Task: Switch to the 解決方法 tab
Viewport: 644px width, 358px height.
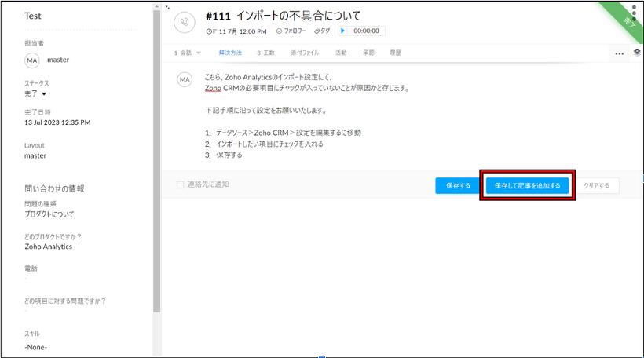Action: click(x=230, y=53)
